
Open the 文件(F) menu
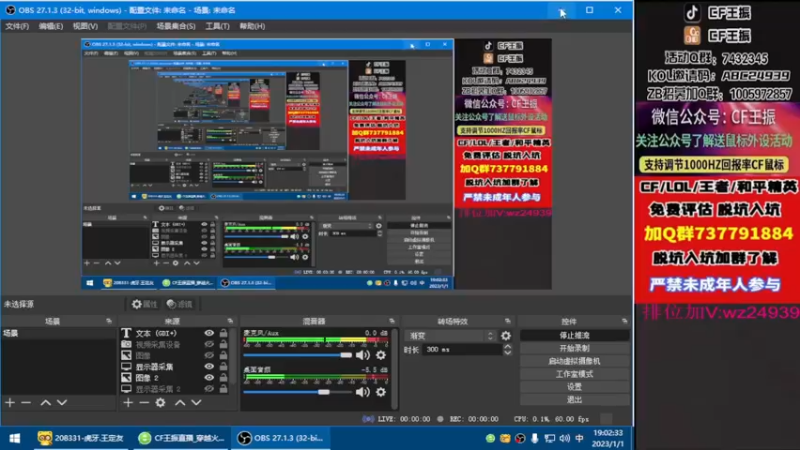point(17,26)
